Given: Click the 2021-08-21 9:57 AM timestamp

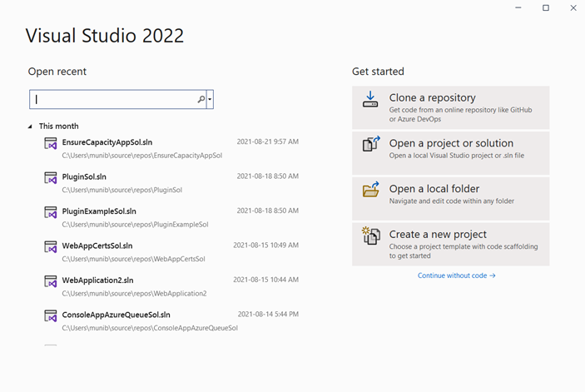Looking at the screenshot, I should point(267,141).
